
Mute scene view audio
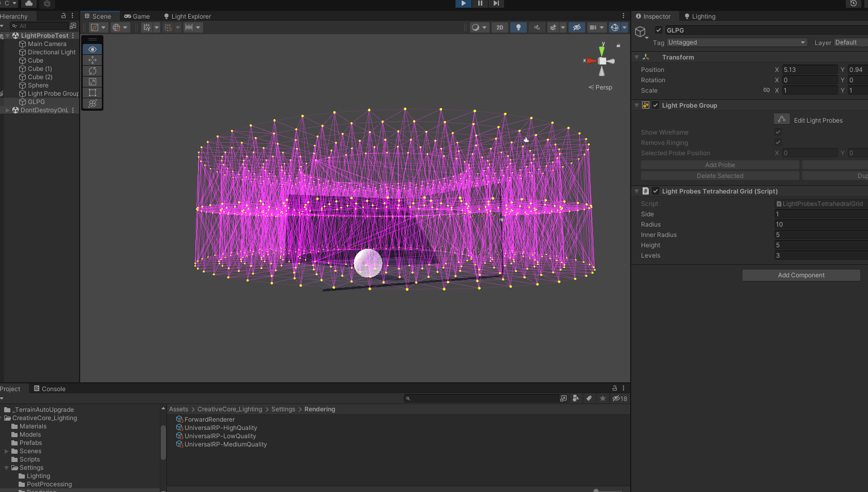[537, 27]
